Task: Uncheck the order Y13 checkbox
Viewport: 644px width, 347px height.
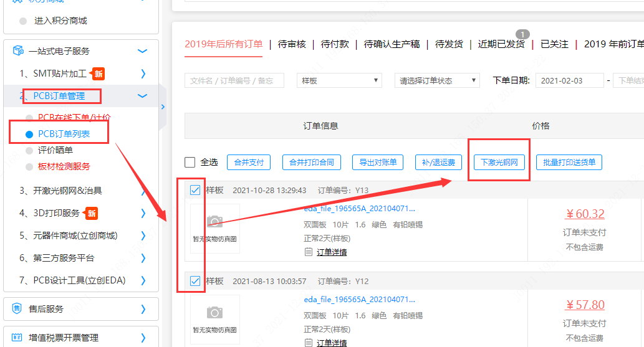Action: click(195, 190)
